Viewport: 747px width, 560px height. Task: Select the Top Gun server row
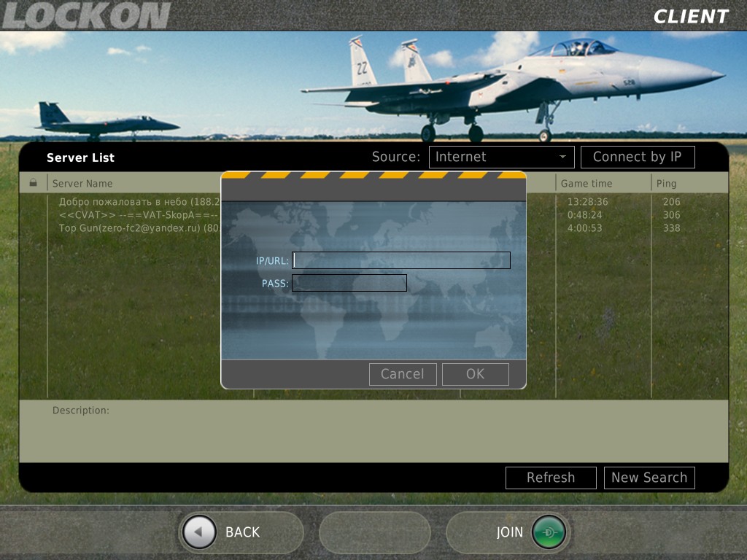(139, 228)
